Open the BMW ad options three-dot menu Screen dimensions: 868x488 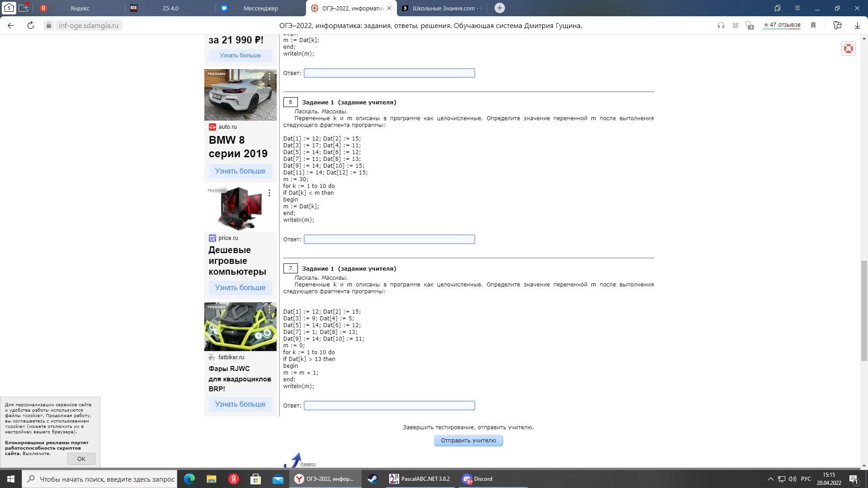tap(269, 76)
